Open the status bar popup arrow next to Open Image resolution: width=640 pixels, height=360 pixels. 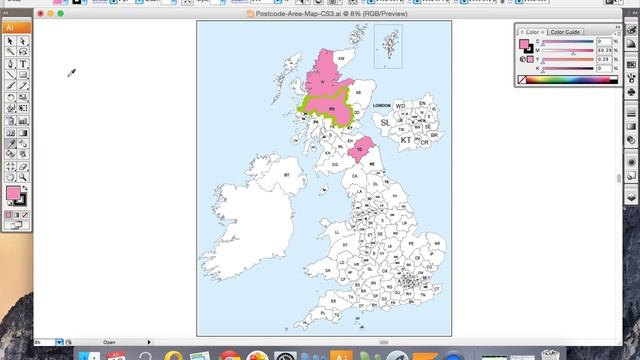tap(149, 342)
